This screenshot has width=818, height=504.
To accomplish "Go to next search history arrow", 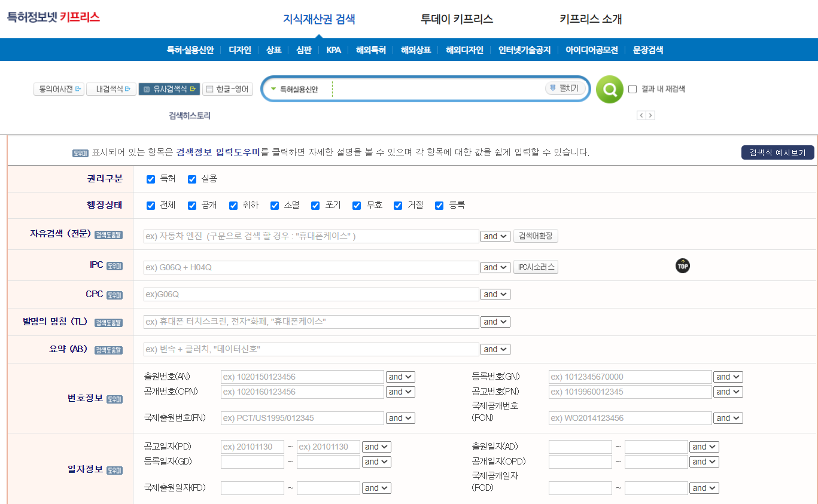I will (650, 115).
